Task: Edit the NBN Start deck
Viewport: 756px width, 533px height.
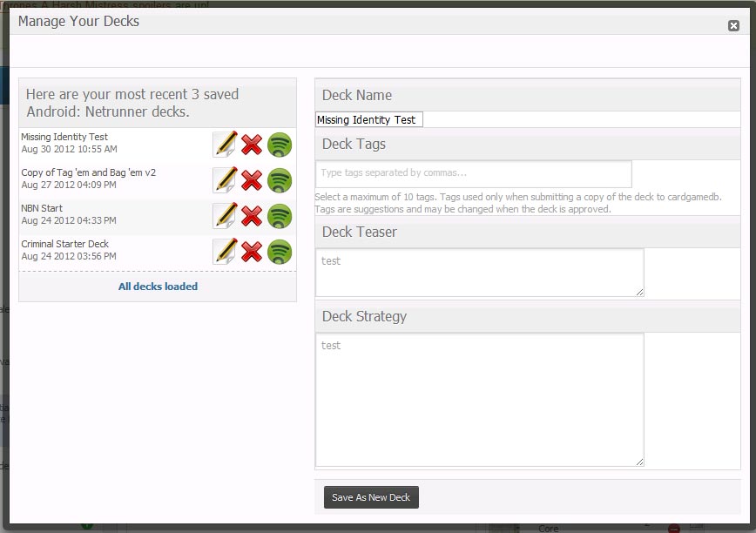Action: click(225, 215)
